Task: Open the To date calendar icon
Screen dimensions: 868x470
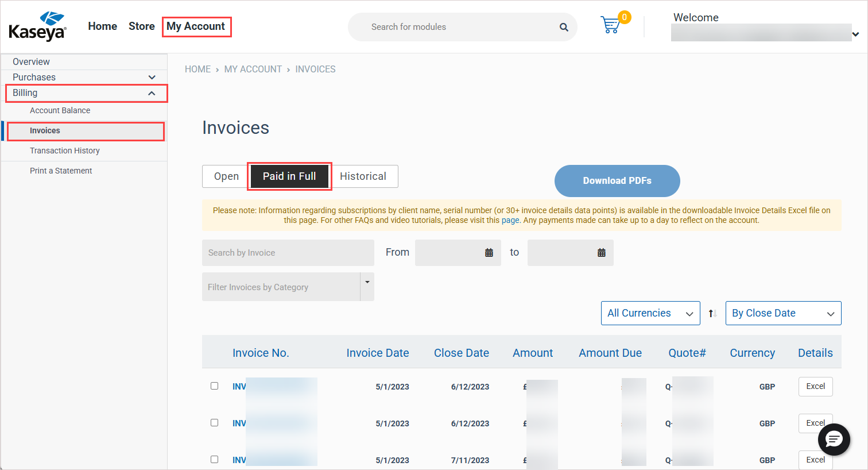Action: pyautogui.click(x=602, y=253)
